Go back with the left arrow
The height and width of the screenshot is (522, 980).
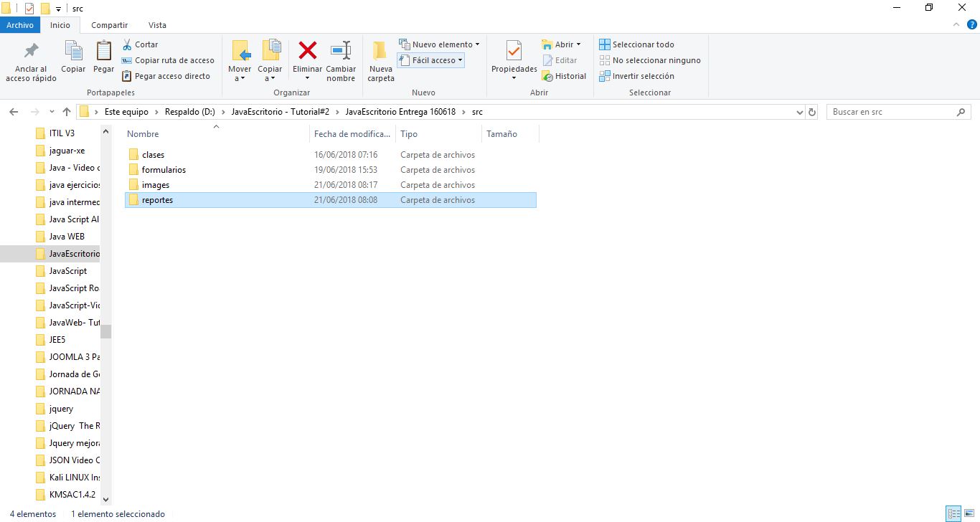(13, 112)
